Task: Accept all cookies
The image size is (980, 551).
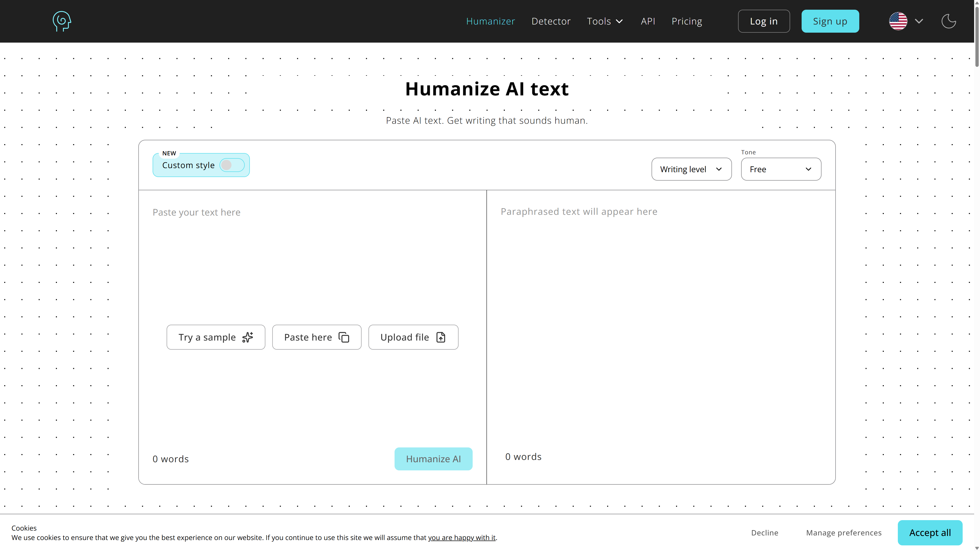Action: [930, 533]
